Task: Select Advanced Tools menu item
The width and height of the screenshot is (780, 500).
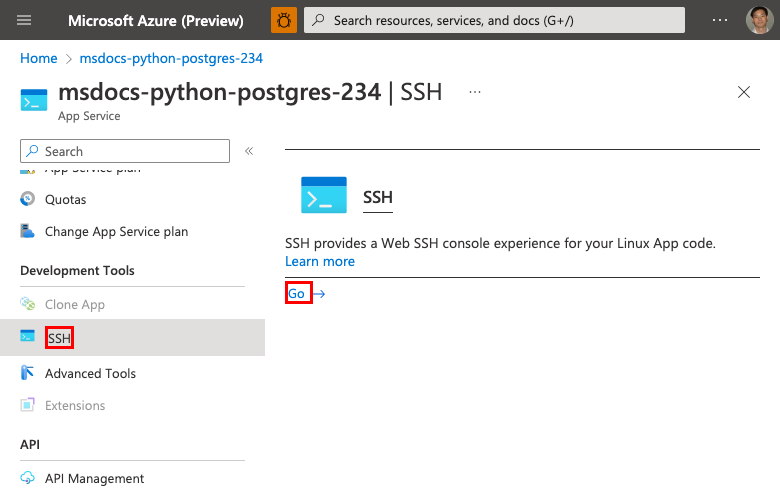Action: coord(90,373)
